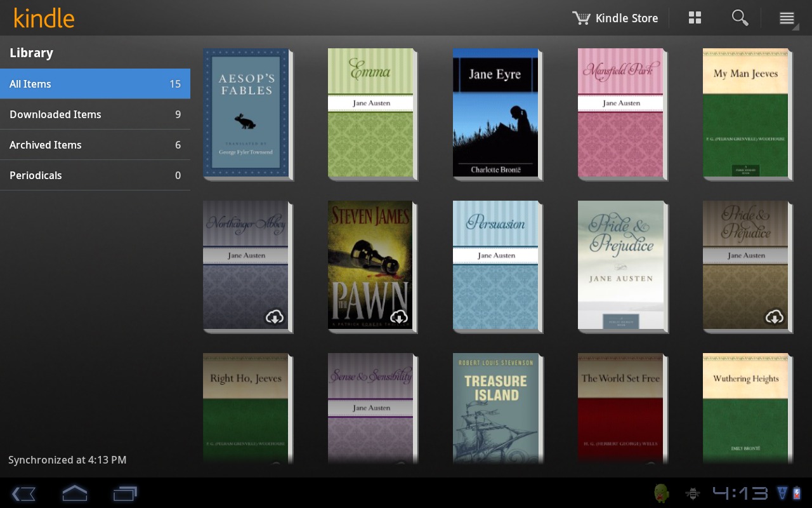Screen dimensions: 812x508
Task: Open Treasure Island book
Action: 497,410
